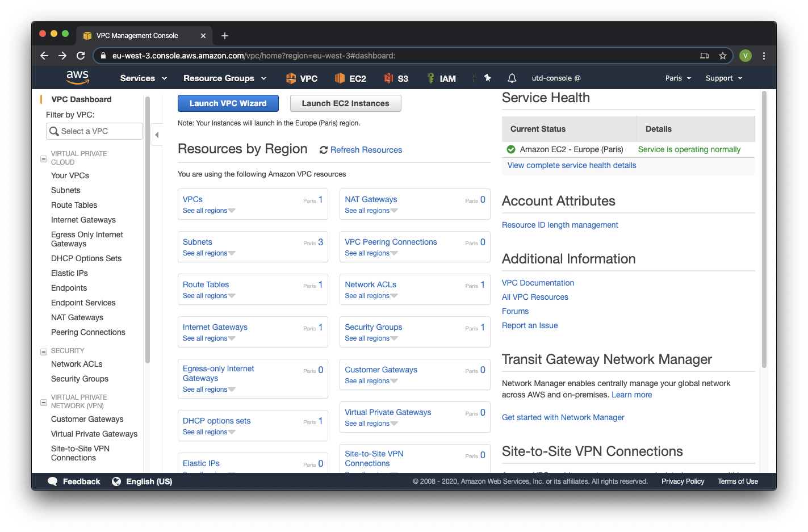This screenshot has width=808, height=532.
Task: Open the Chrome three-dot menu
Action: click(764, 56)
